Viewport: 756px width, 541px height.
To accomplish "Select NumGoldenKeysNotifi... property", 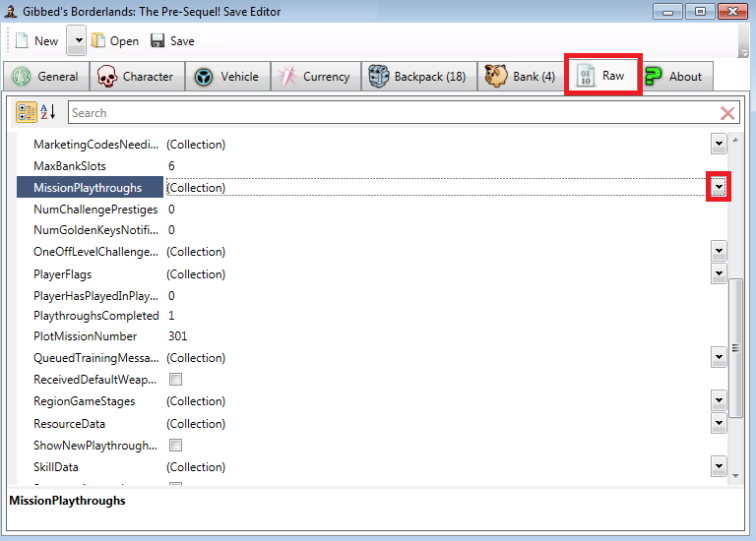I will pos(95,230).
